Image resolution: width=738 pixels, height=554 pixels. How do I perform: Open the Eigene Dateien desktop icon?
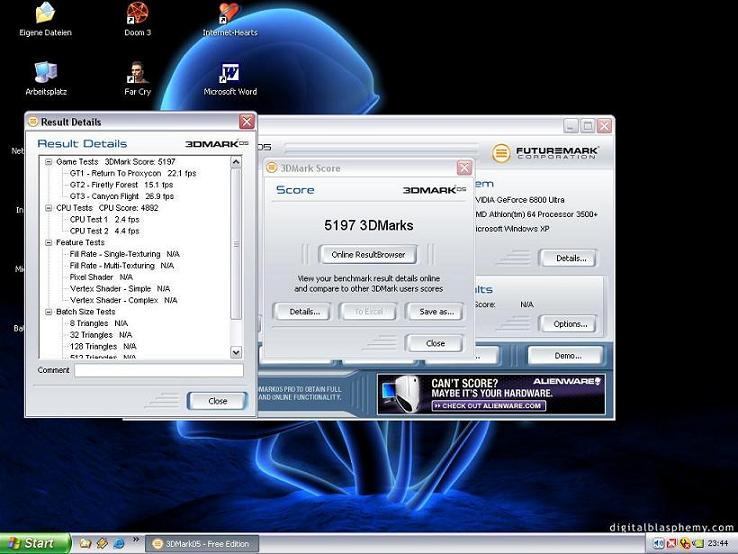pos(45,19)
